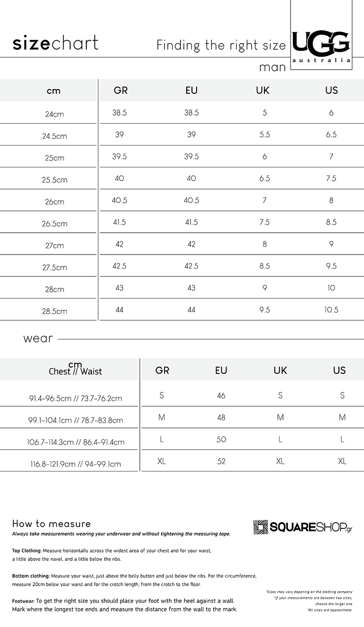Select the 'Footwear:' instructions label

point(23,600)
